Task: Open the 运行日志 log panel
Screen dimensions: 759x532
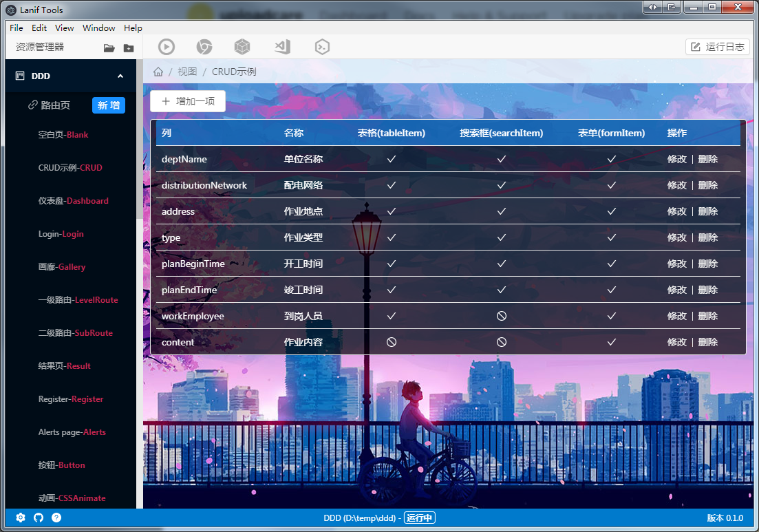Action: pyautogui.click(x=717, y=46)
